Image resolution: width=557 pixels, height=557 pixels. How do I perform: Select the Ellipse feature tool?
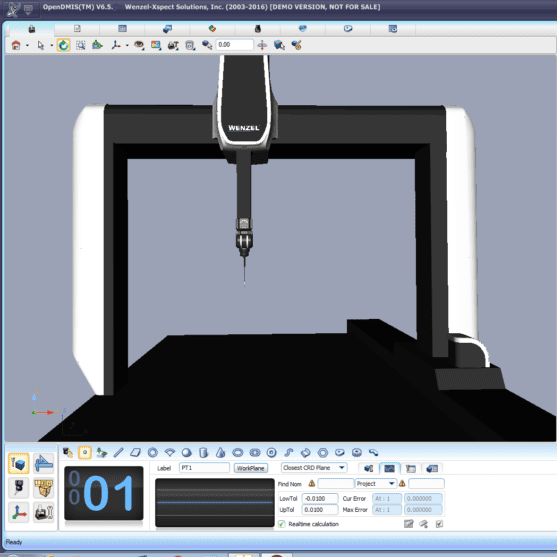pos(238,453)
